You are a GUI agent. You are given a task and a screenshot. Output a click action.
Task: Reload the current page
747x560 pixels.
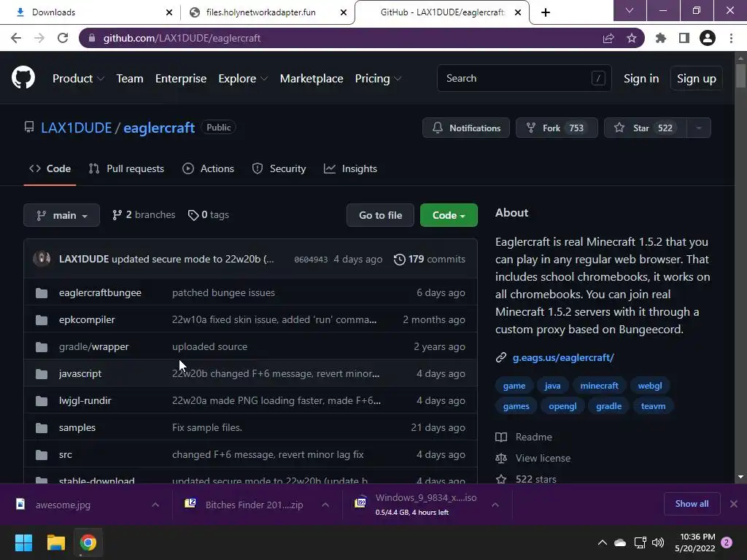coord(63,38)
